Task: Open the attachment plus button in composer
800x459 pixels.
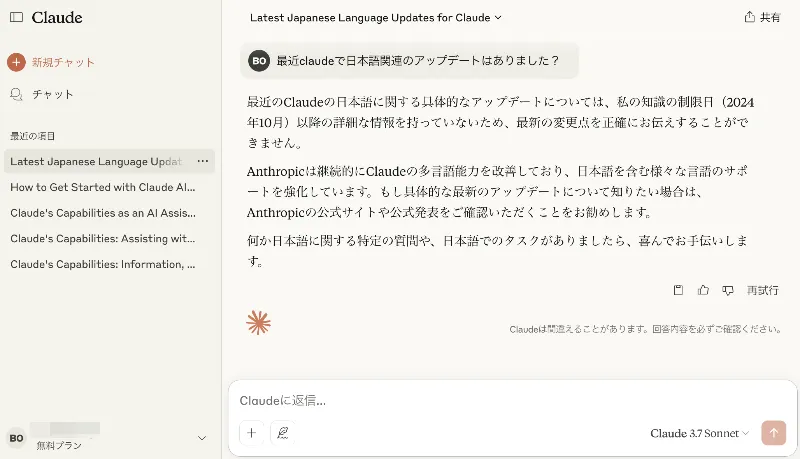Action: click(252, 433)
